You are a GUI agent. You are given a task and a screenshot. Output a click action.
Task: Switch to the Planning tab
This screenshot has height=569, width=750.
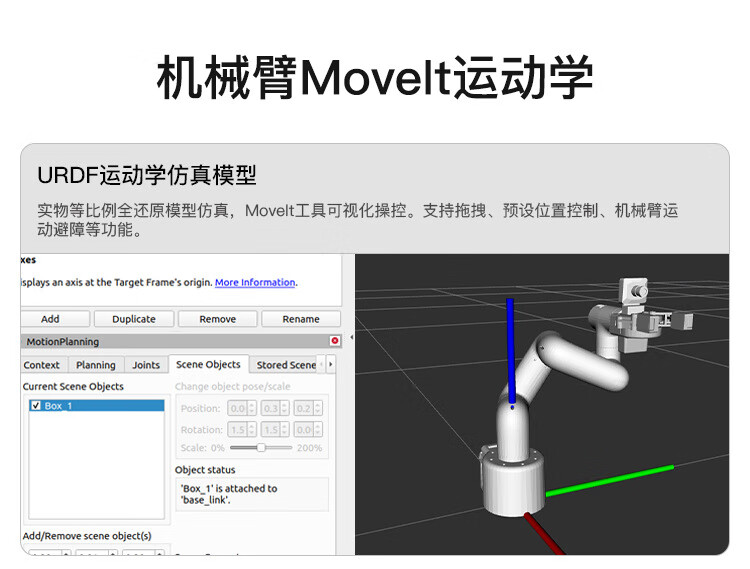coord(96,365)
